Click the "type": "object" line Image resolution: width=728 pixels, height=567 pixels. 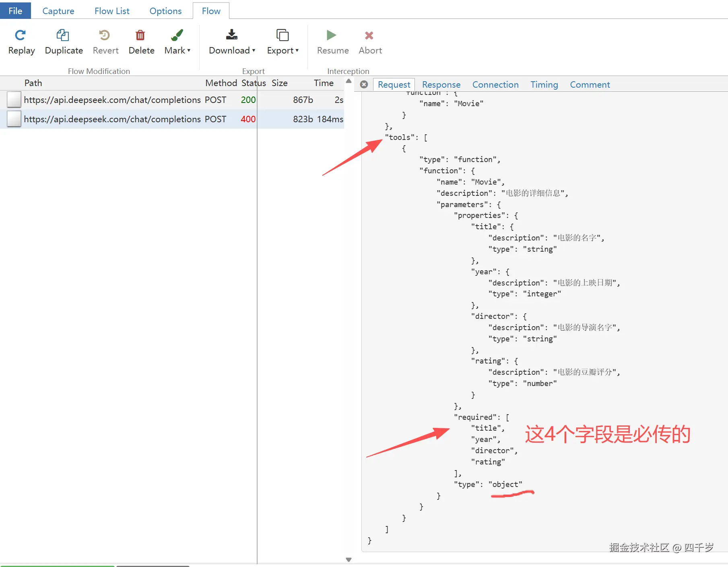[488, 484]
